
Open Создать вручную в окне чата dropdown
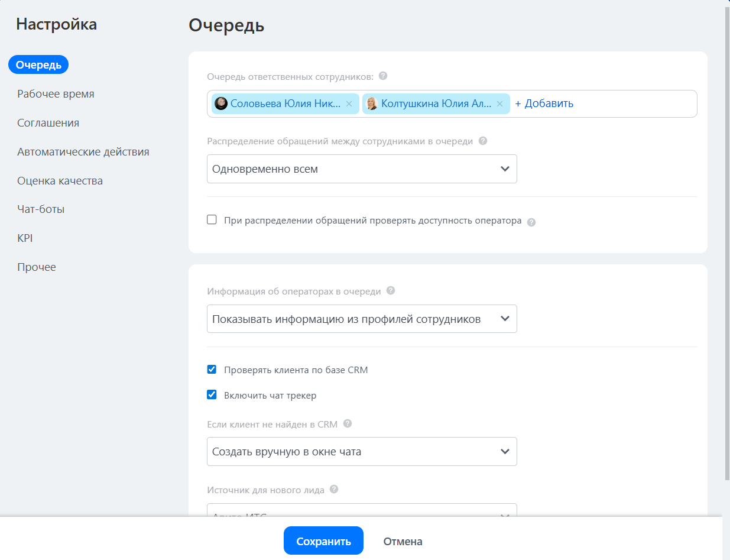(x=362, y=451)
